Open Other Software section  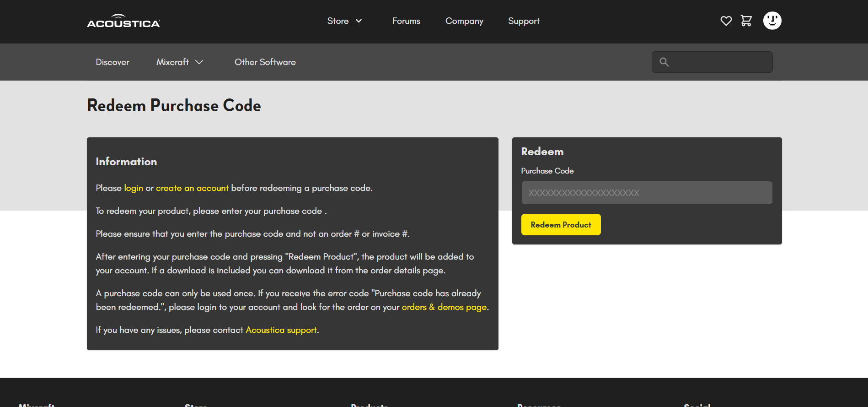pos(265,62)
